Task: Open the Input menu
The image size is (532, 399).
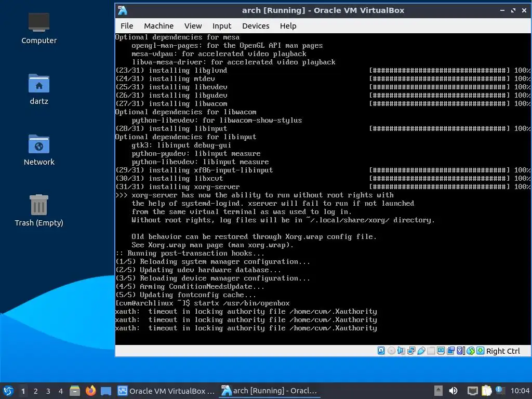Action: pyautogui.click(x=221, y=26)
